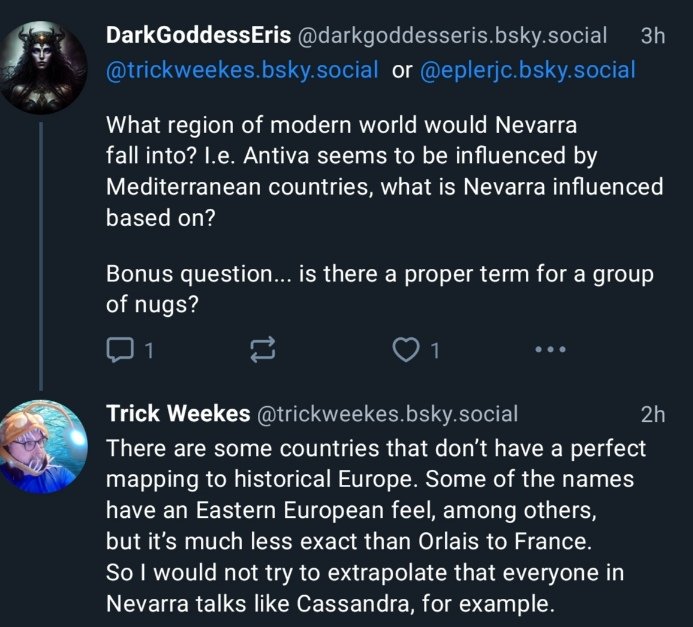The height and width of the screenshot is (627, 693).
Task: Click the reply count next to the bubble
Action: point(148,350)
